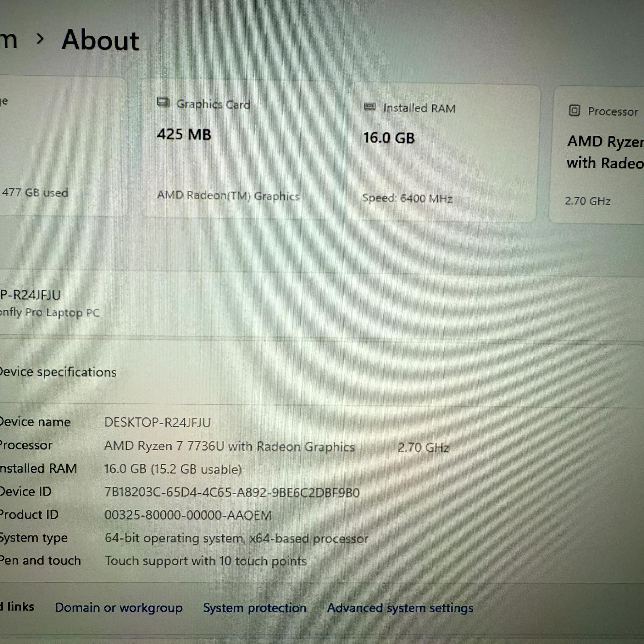Viewport: 644px width, 644px height.
Task: Click the About page heading
Action: 100,40
